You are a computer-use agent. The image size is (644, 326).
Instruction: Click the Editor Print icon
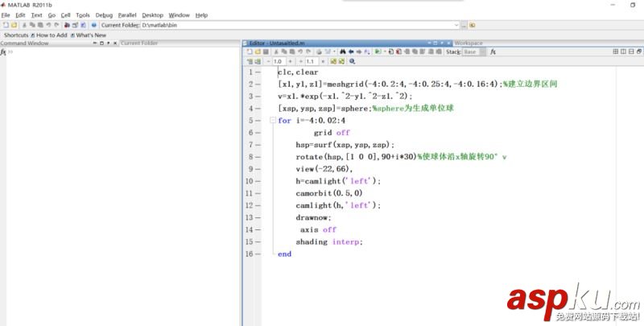[x=319, y=52]
